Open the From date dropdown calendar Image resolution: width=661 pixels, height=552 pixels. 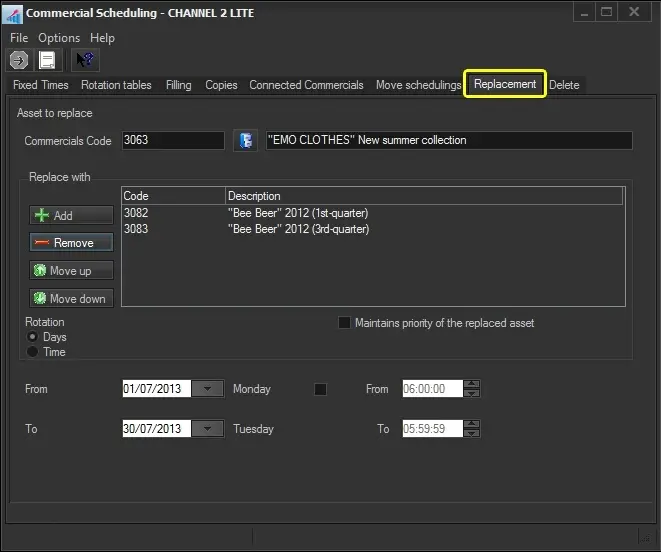click(207, 389)
